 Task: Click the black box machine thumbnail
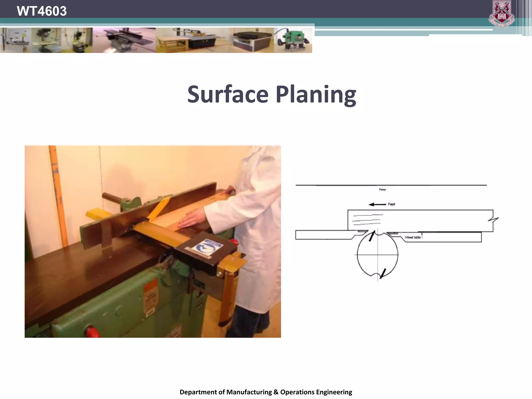tap(251, 40)
